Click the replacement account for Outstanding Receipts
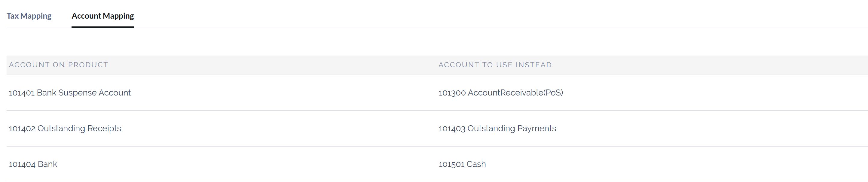Screen dimensions: 868x182 (497, 128)
